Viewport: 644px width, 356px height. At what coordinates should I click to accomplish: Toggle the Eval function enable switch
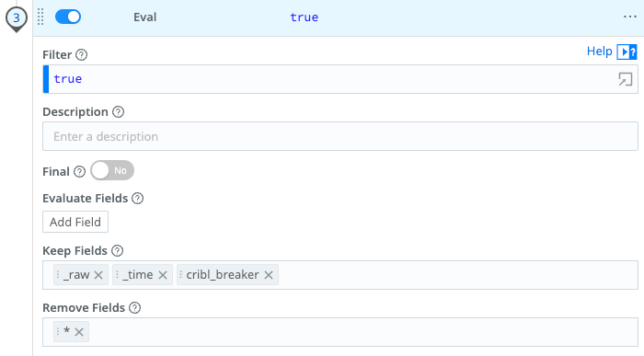click(68, 17)
